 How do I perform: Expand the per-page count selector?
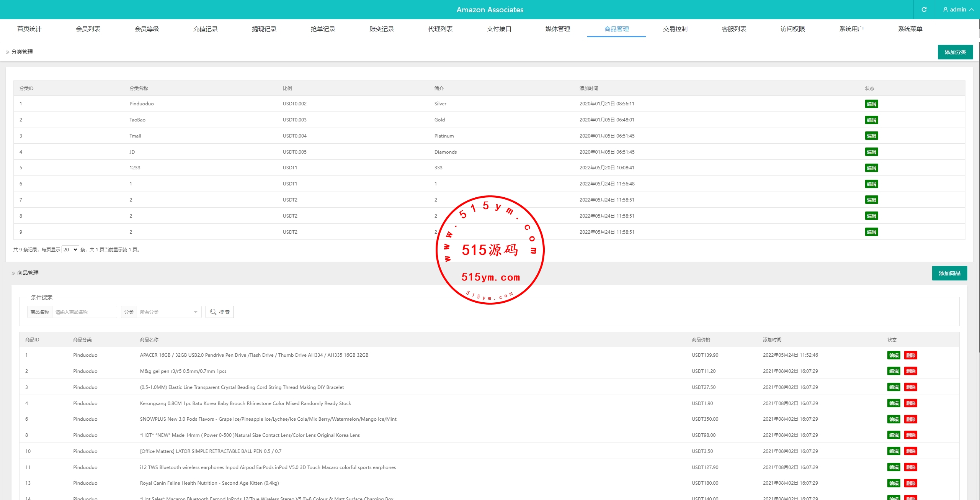(70, 249)
